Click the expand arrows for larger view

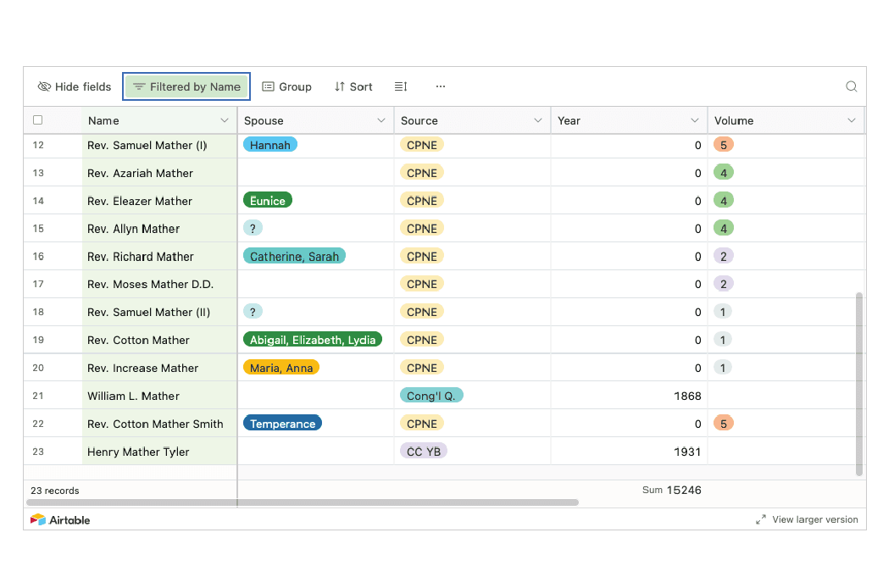761,519
